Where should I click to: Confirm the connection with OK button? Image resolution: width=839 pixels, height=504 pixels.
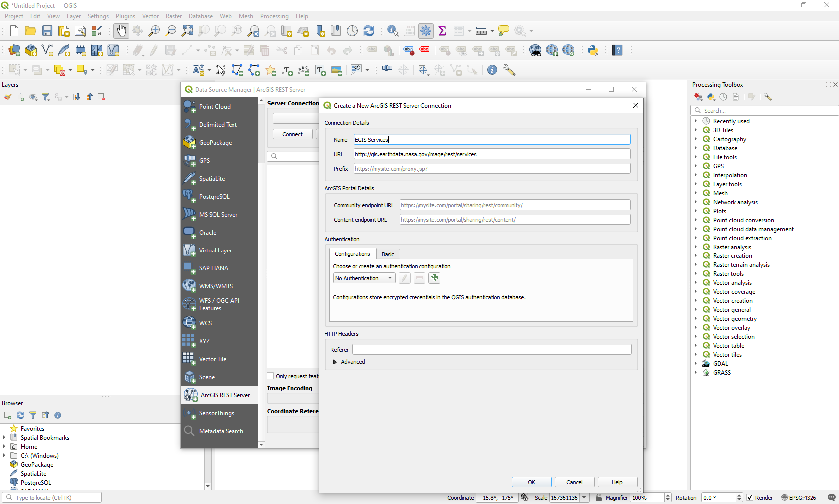coord(531,482)
